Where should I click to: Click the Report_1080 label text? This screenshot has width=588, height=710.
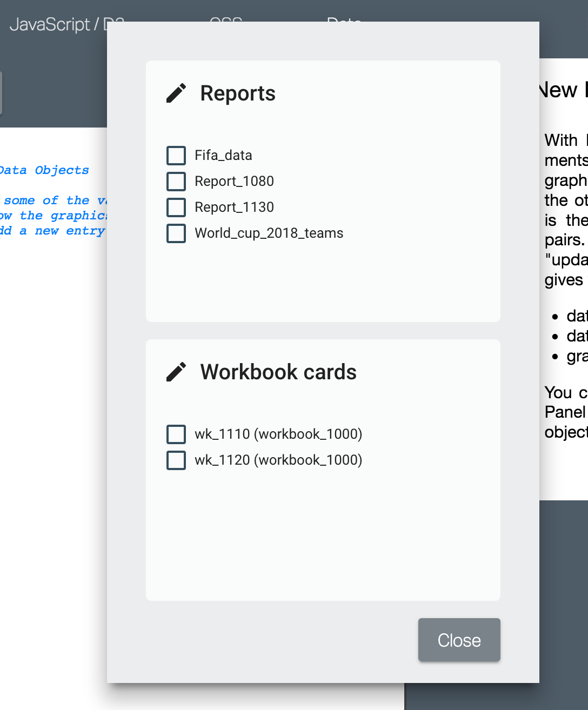234,181
